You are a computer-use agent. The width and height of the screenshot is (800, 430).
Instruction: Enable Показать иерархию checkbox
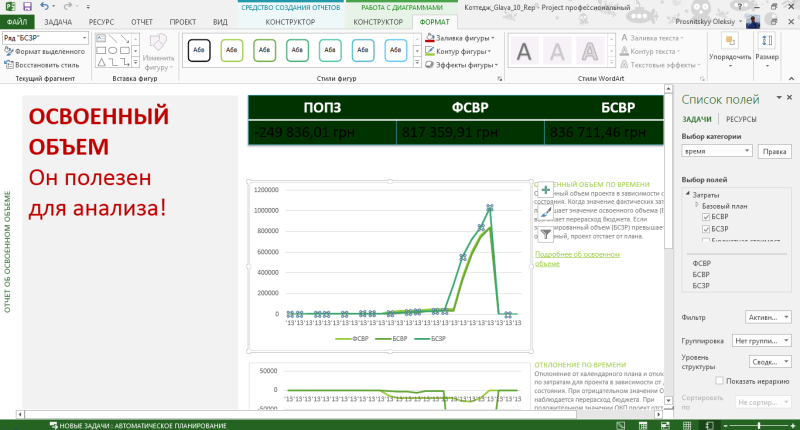tap(719, 381)
